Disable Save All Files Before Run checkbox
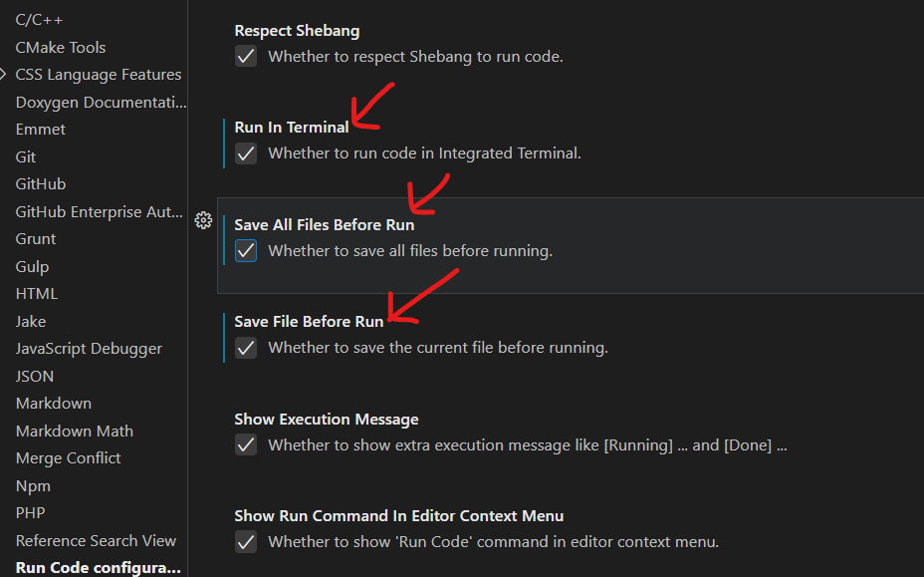The height and width of the screenshot is (577, 924). click(x=246, y=251)
